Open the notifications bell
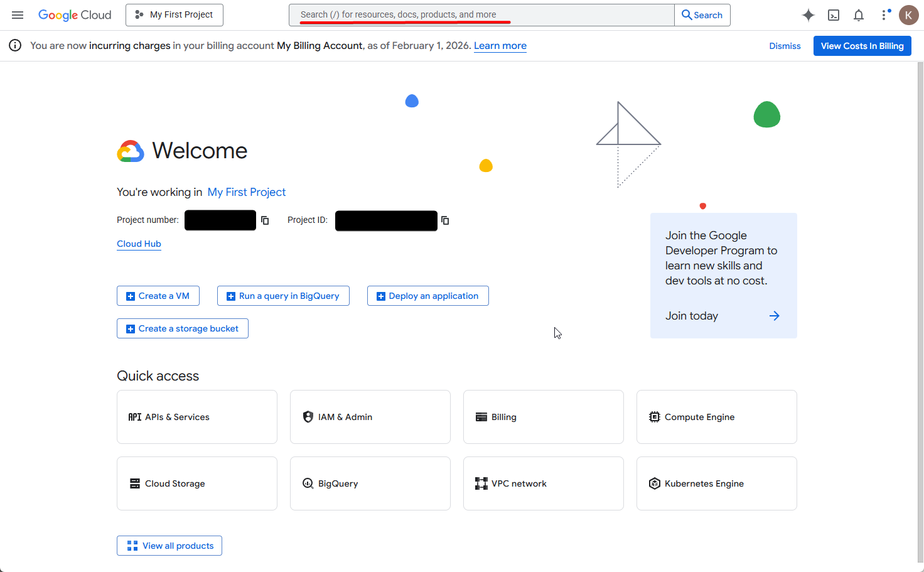This screenshot has width=924, height=572. point(859,15)
